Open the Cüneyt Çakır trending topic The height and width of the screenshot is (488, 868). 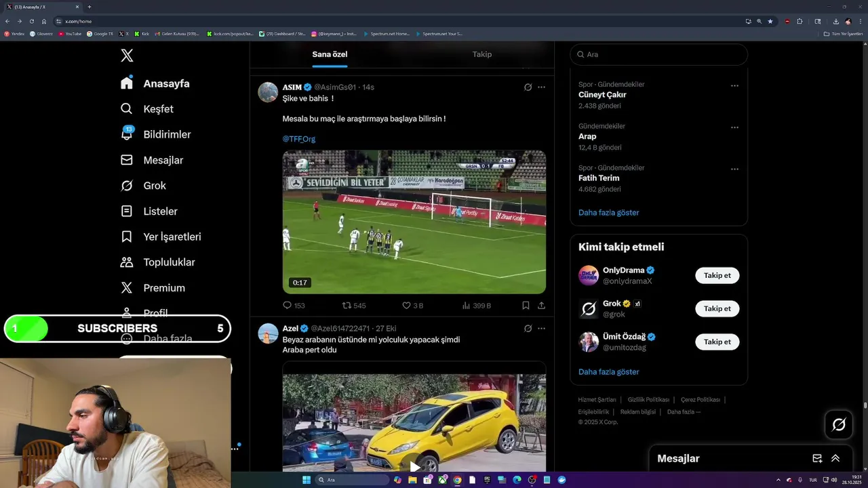(x=602, y=95)
